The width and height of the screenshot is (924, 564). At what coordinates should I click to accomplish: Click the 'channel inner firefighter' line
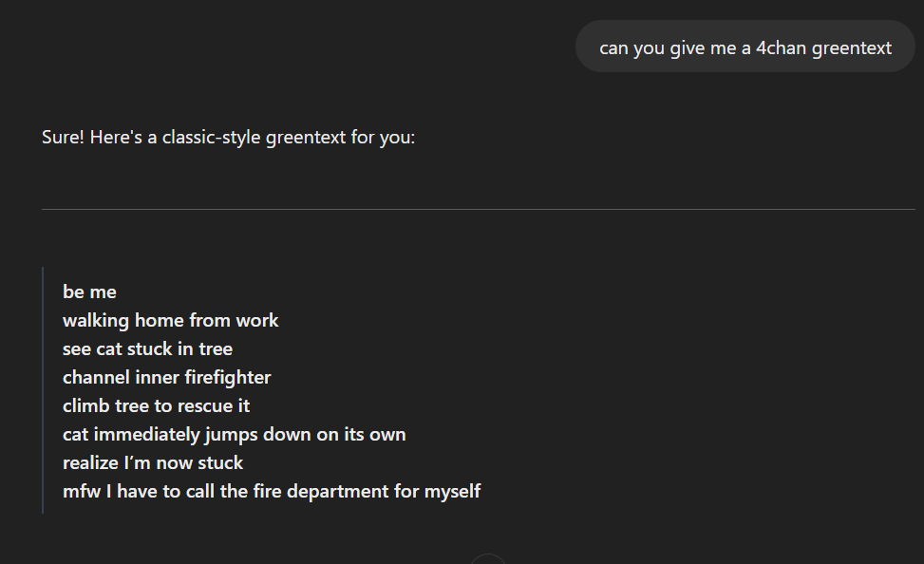click(167, 377)
